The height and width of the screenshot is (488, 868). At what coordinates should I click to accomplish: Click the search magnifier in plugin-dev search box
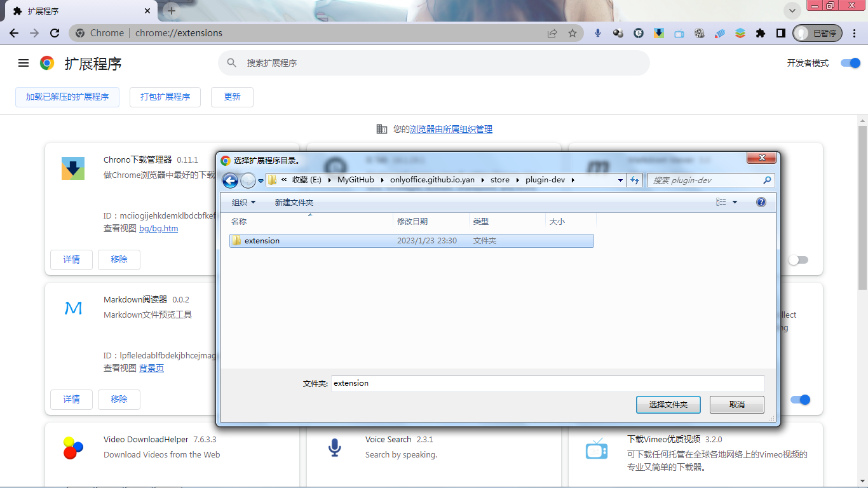point(767,180)
